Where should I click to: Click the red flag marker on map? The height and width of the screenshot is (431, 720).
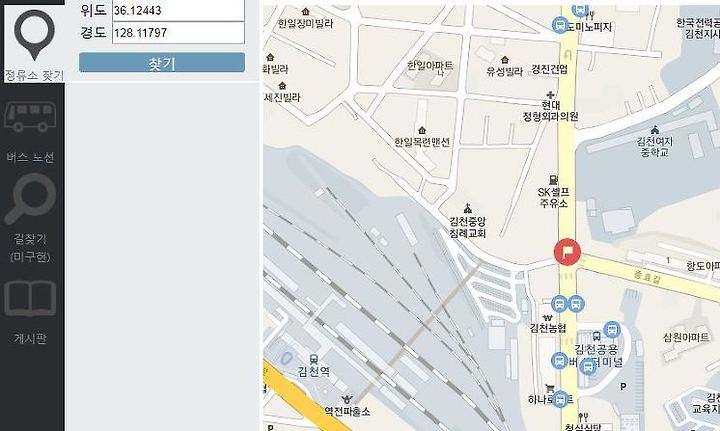(x=567, y=252)
